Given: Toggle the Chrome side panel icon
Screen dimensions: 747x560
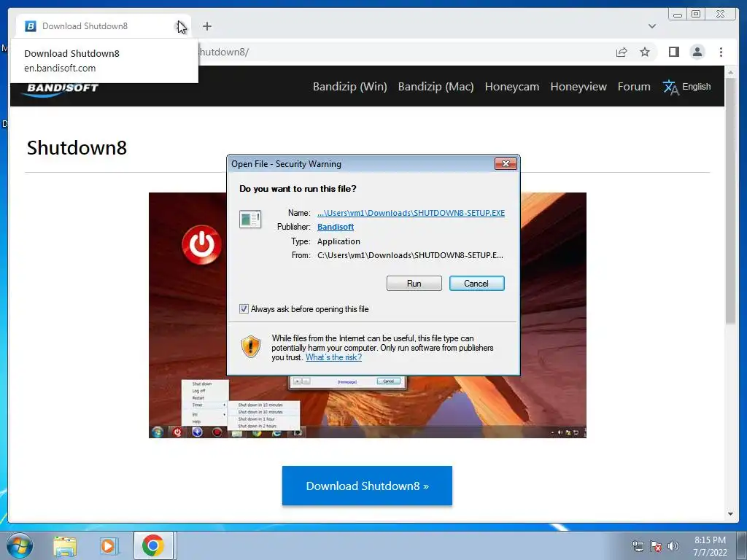Looking at the screenshot, I should (x=673, y=52).
